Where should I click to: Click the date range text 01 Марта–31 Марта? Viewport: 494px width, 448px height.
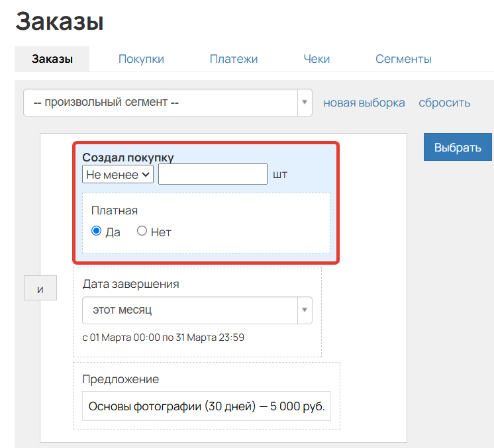click(x=163, y=337)
